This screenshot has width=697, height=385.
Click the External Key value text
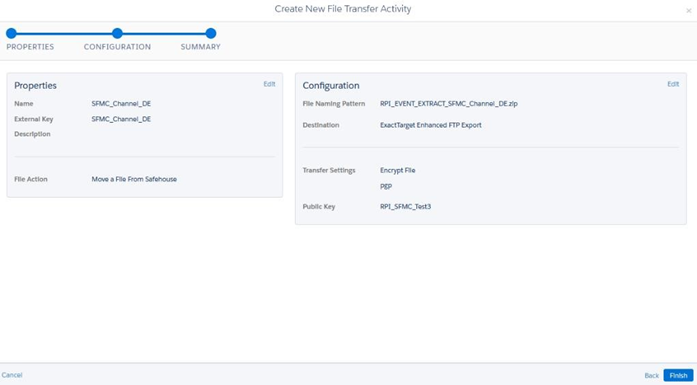(x=121, y=119)
